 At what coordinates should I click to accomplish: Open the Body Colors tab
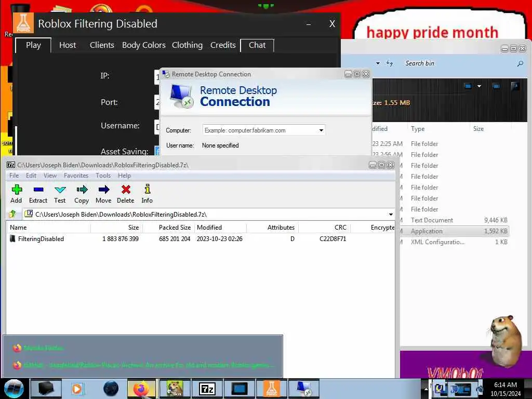pos(144,45)
